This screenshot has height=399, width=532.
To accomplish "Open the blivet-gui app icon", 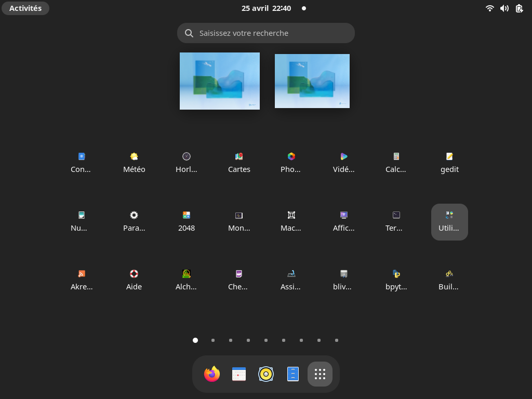I will [344, 274].
